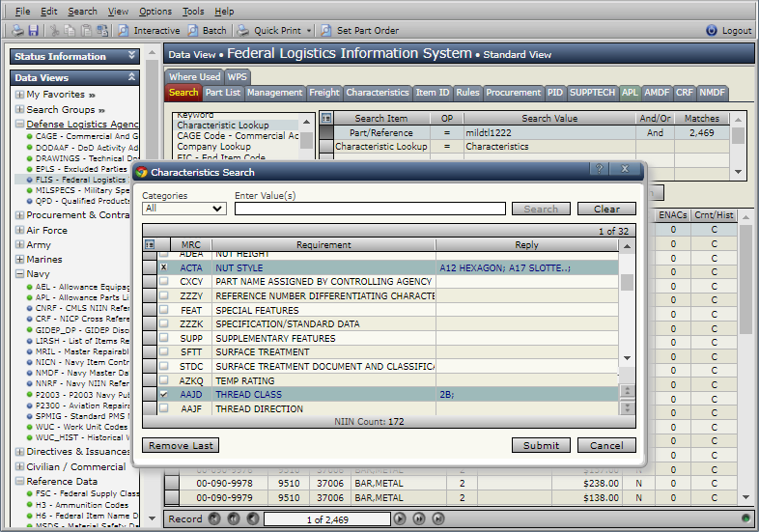This screenshot has height=532, width=759.
Task: Click Set Part Order
Action: 360,31
